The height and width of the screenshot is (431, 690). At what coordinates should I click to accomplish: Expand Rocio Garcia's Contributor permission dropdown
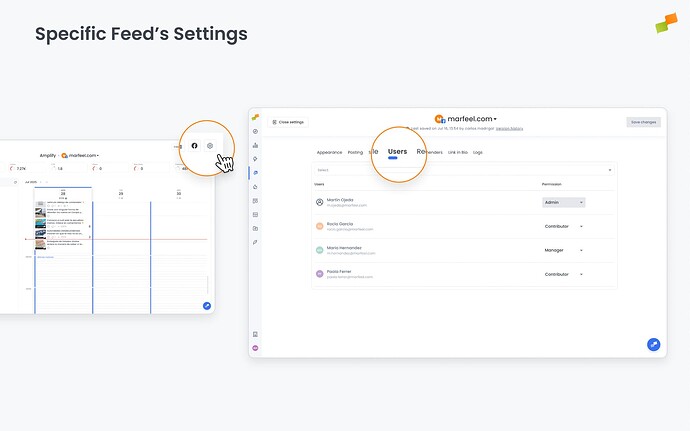(x=564, y=226)
